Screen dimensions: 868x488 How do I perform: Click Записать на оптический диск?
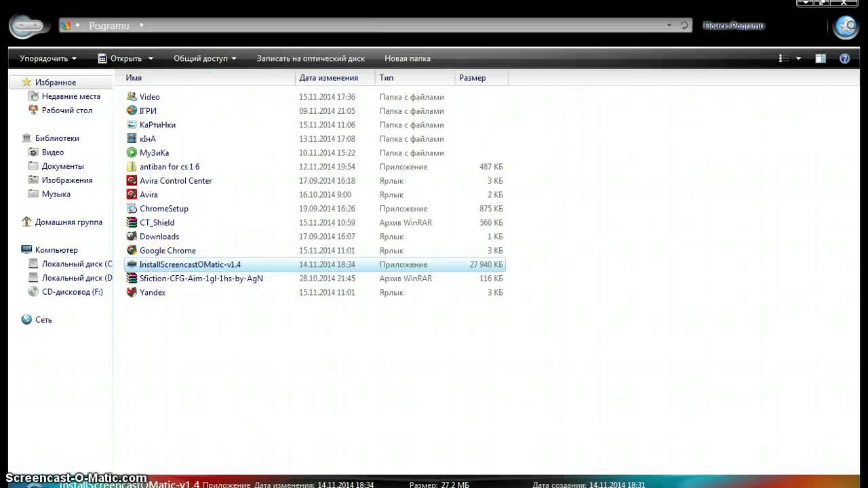coord(311,58)
